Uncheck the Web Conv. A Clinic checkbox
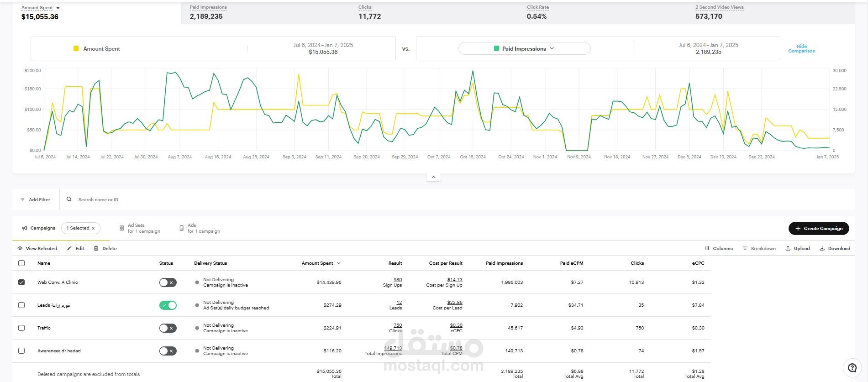 point(21,282)
